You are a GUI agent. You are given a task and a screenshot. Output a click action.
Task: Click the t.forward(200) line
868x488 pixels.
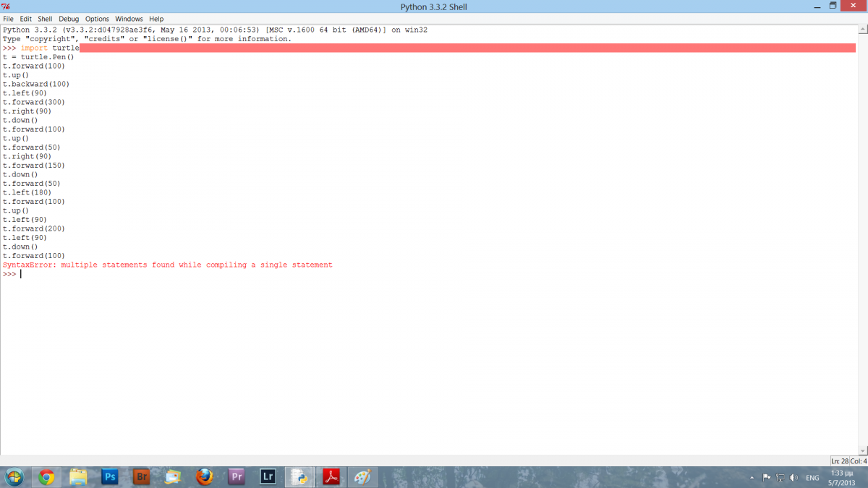click(33, 228)
